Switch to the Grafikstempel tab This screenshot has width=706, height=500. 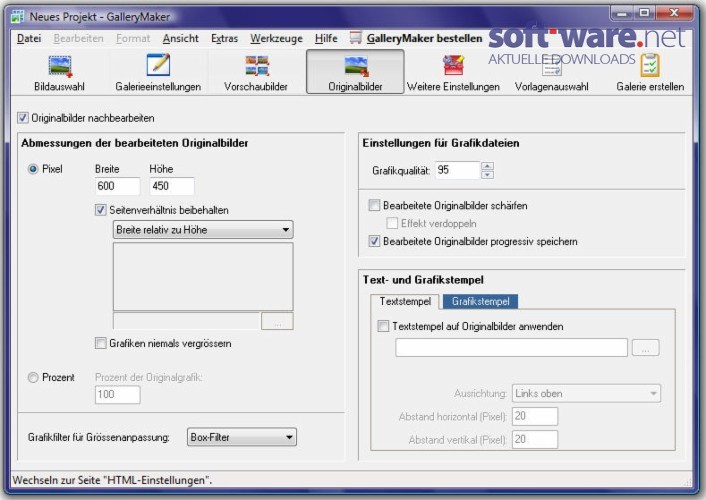coord(480,301)
